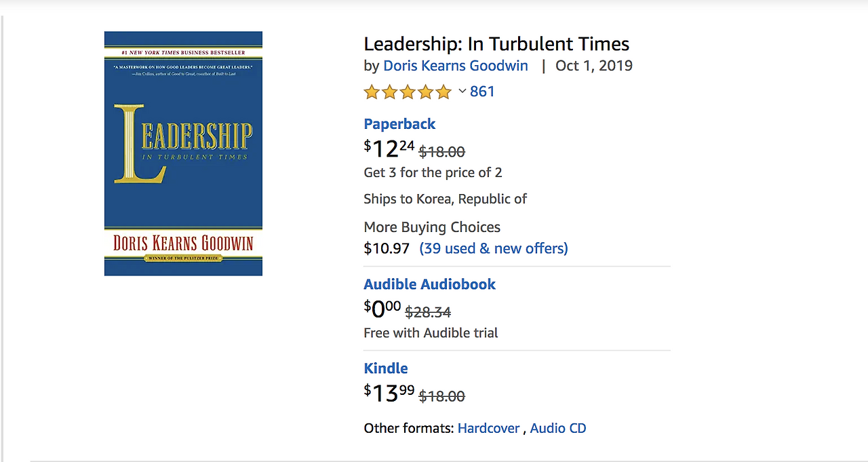868x462 pixels.
Task: Click Free with Audible trial text
Action: [431, 333]
